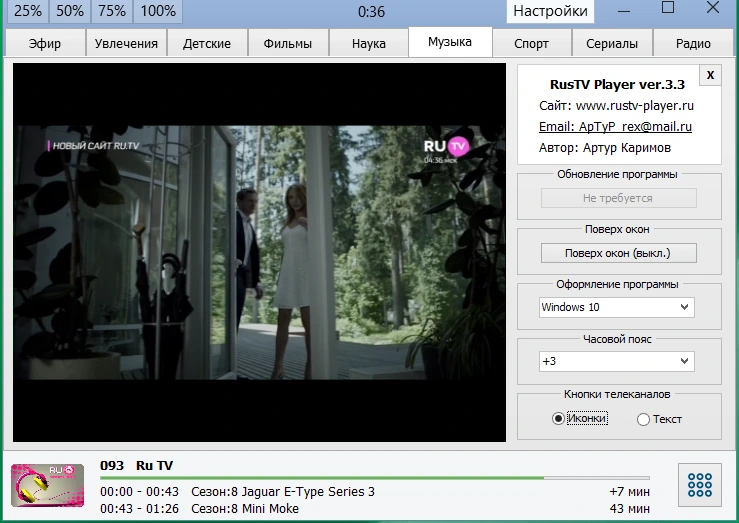Set the window size to 50%
The image size is (739, 523).
[x=70, y=11]
